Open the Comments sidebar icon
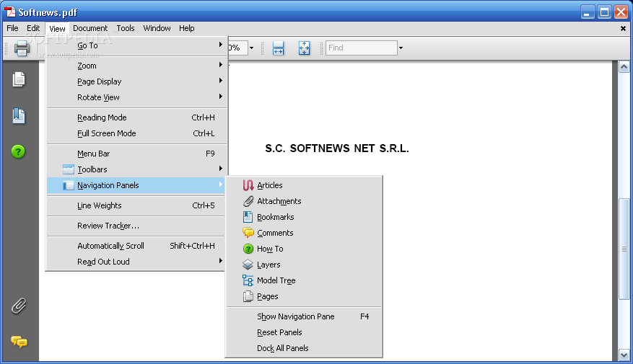 point(19,342)
